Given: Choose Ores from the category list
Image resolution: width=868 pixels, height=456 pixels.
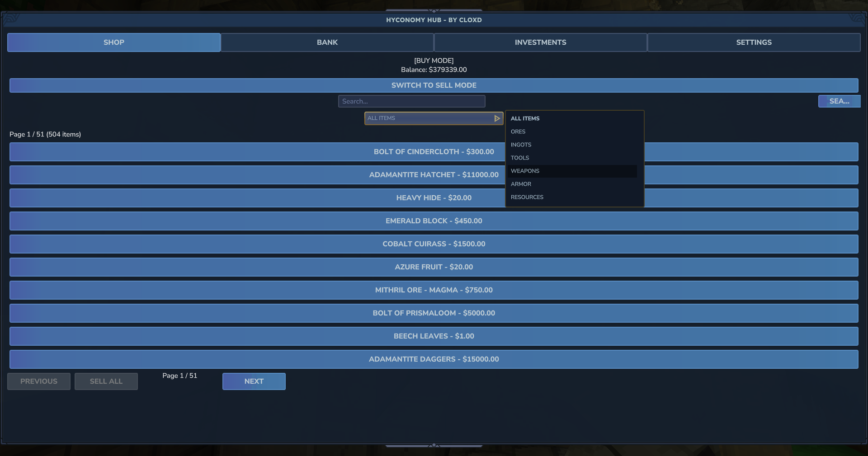Looking at the screenshot, I should [518, 132].
